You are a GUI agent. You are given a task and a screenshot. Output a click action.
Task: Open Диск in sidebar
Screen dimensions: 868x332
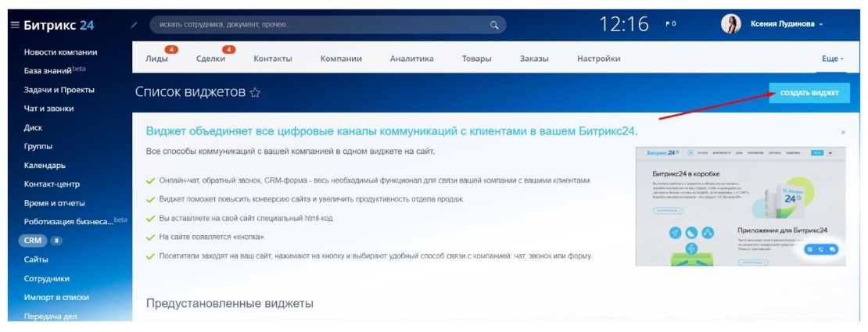point(33,127)
